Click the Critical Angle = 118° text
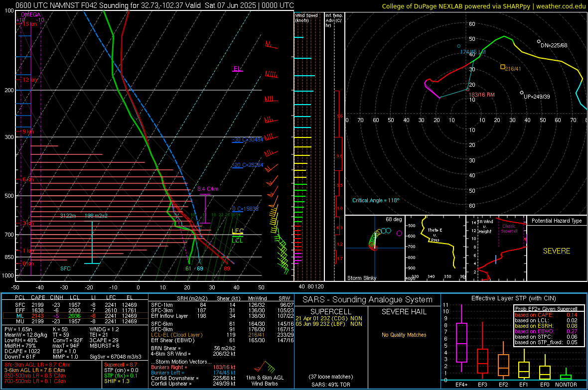Image resolution: width=588 pixels, height=390 pixels. coord(376,201)
